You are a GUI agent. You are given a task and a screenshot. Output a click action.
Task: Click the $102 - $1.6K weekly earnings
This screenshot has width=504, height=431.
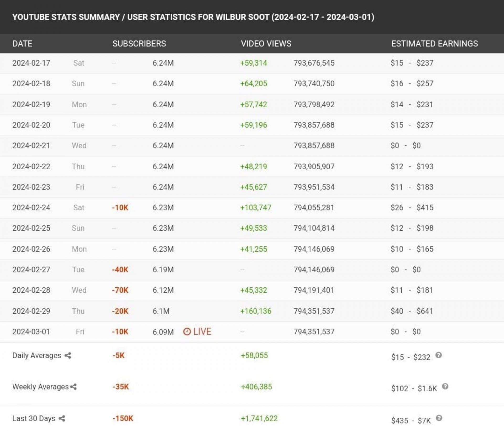tap(414, 388)
